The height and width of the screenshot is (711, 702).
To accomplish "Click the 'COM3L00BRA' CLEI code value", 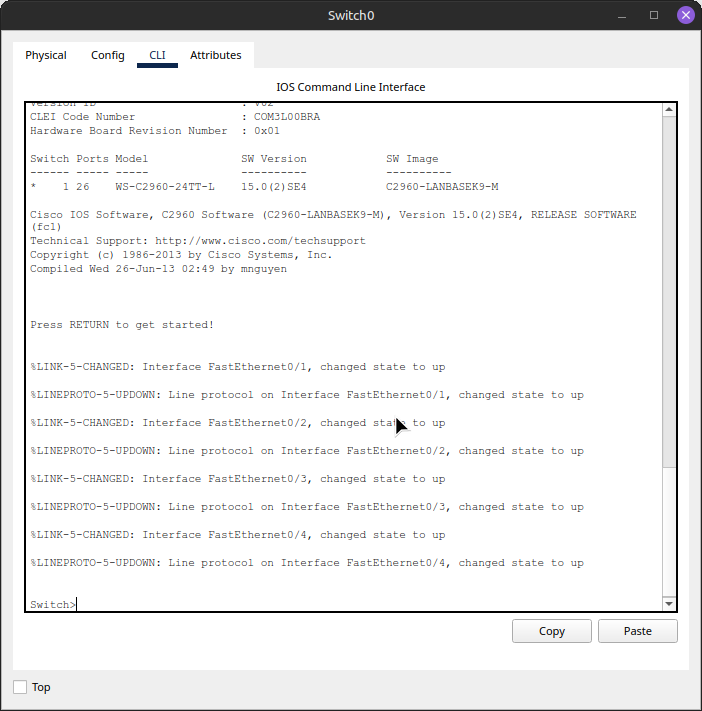I will pos(287,117).
